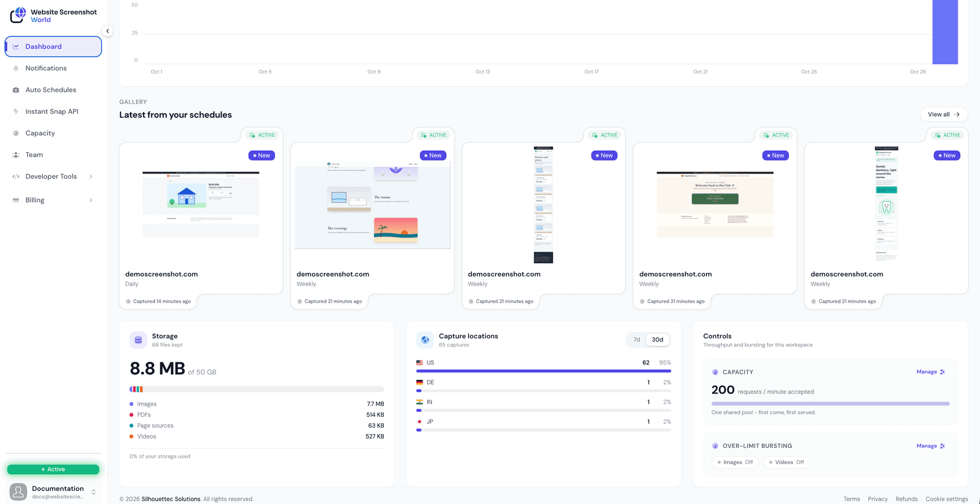Open the Privacy footer link
This screenshot has height=504, width=980.
pos(878,499)
